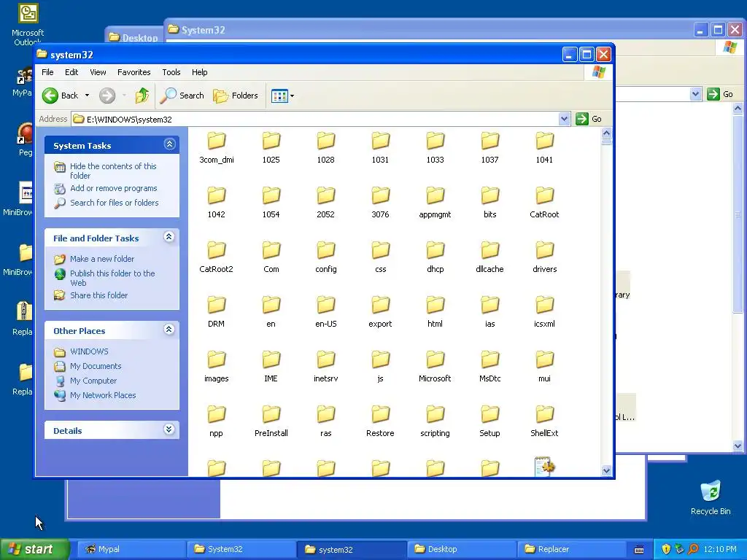This screenshot has height=560, width=747.
Task: Open the File menu
Action: coord(47,72)
